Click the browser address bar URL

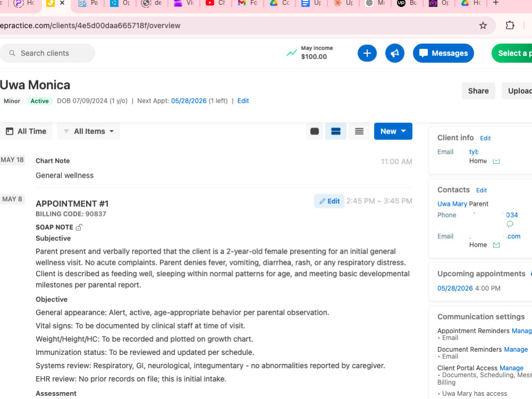tap(90, 26)
